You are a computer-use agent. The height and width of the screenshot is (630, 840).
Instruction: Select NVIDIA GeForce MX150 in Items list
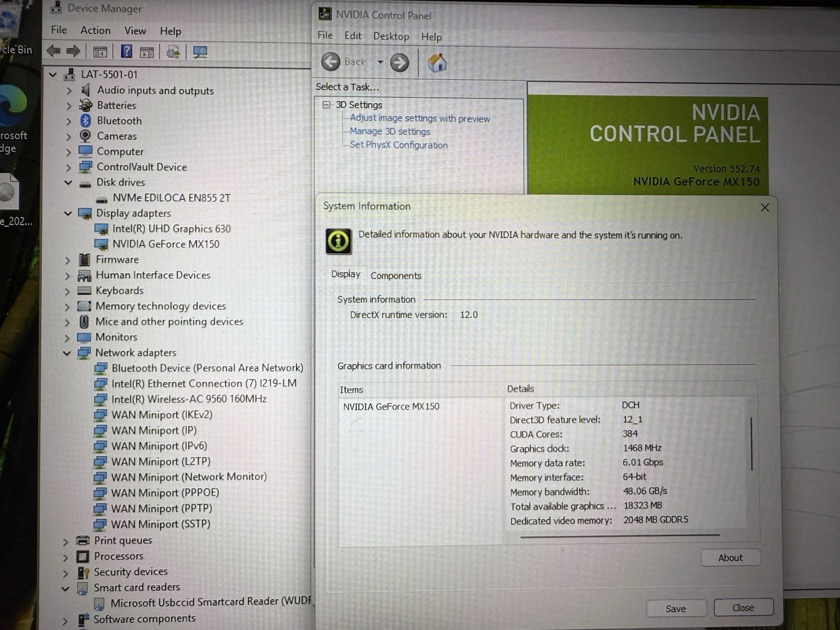[391, 406]
